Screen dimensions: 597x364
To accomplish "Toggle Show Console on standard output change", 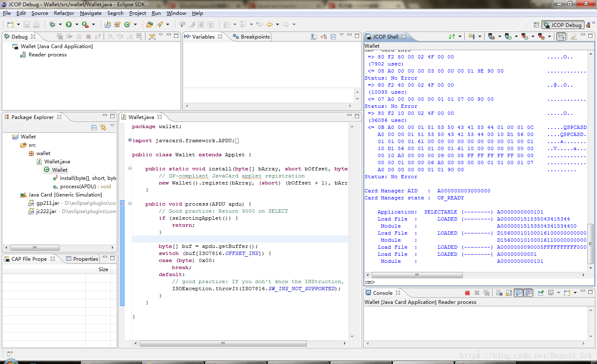I will 519,293.
